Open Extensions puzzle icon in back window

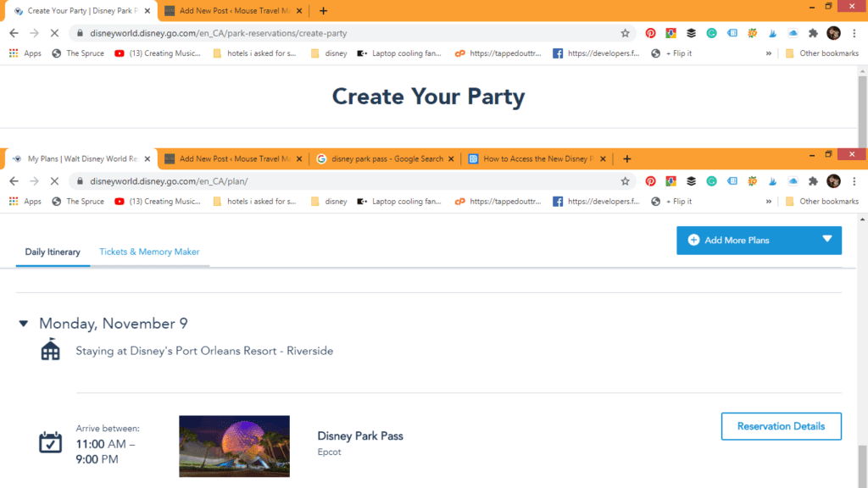pos(813,33)
